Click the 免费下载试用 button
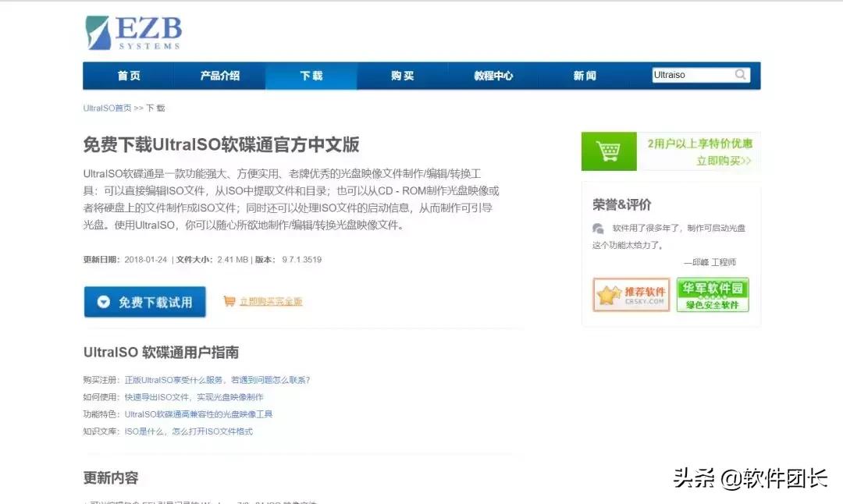The width and height of the screenshot is (843, 504). [144, 303]
